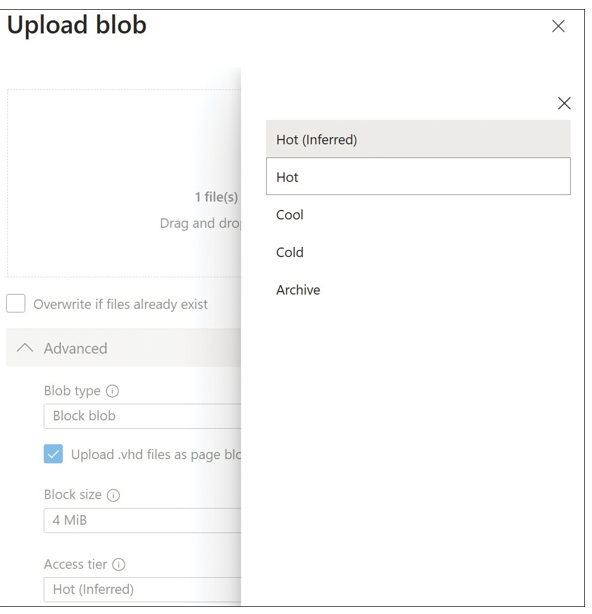Enable Overwrite if files already exist
The image size is (592, 614).
pos(16,303)
